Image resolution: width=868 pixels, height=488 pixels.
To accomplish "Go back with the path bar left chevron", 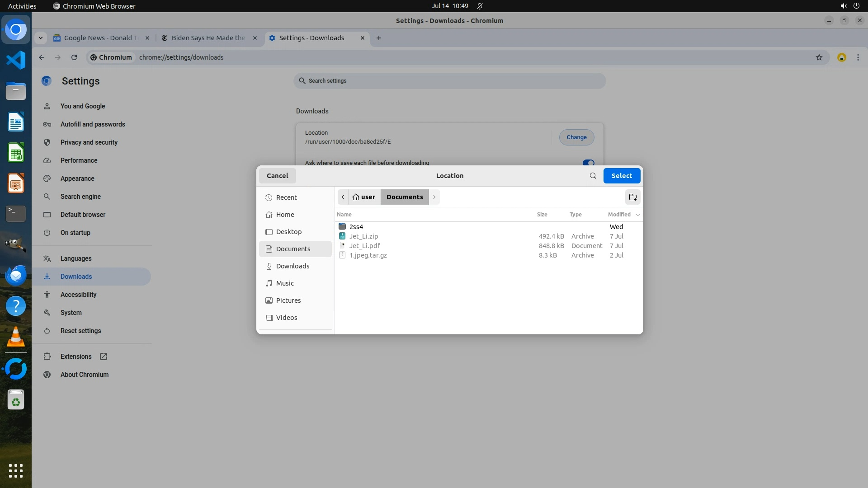I will pos(343,197).
